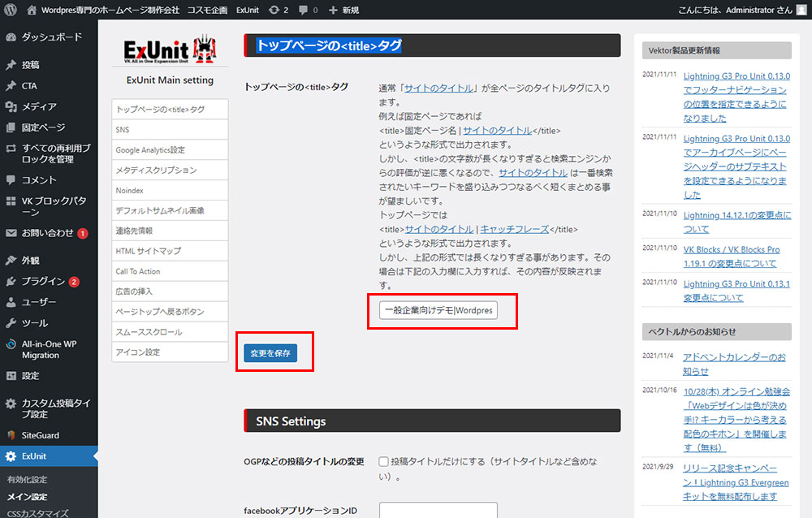
Task: Open the アドベントカレンダーのお知らせ link
Action: coord(734,364)
